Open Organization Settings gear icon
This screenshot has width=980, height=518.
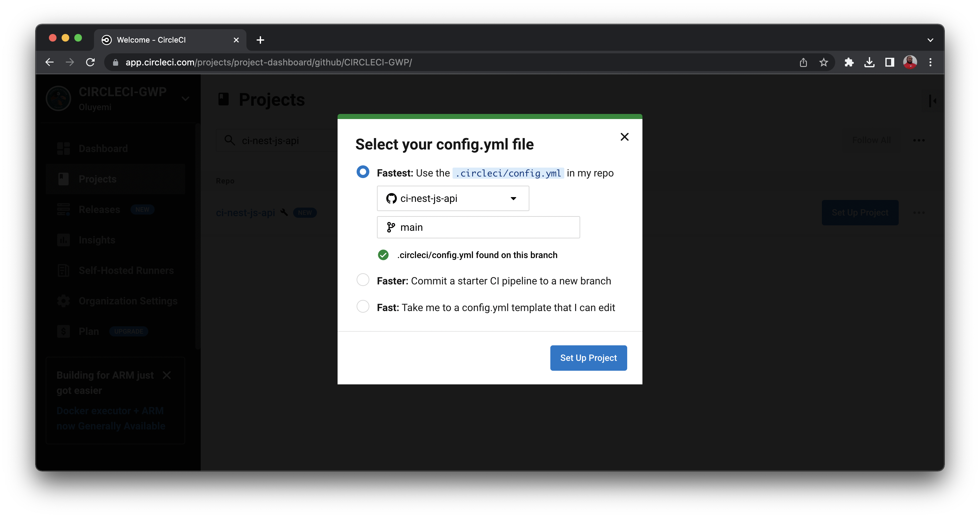coord(63,301)
